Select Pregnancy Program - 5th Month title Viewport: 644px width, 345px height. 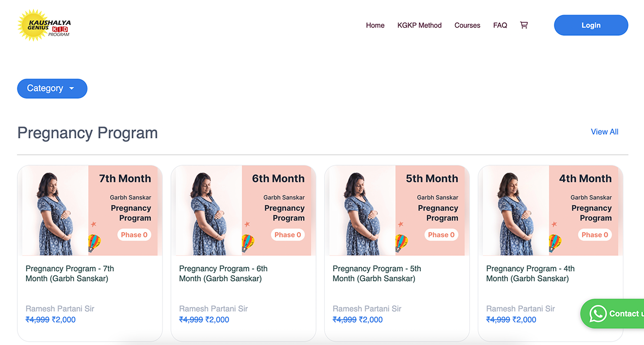[x=377, y=273]
